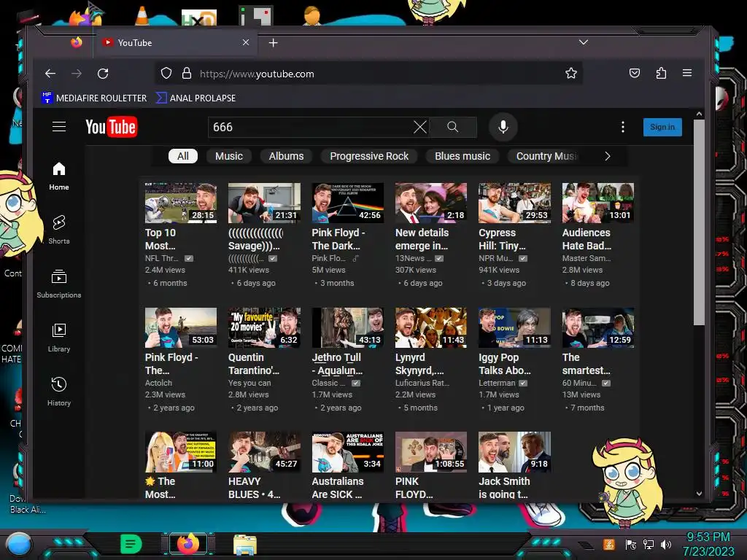Screen dimensions: 747x560
Task: Toggle the YouTube guide hamburger menu
Action: tap(59, 127)
